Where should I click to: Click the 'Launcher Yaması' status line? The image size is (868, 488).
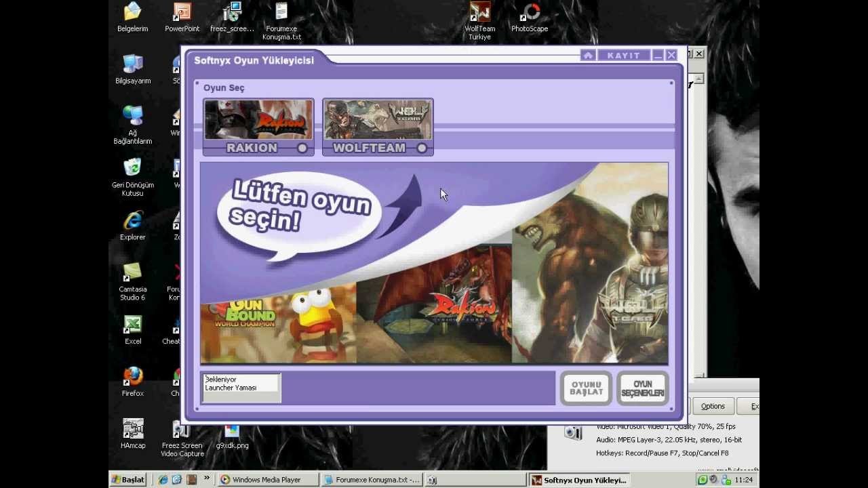(x=231, y=388)
